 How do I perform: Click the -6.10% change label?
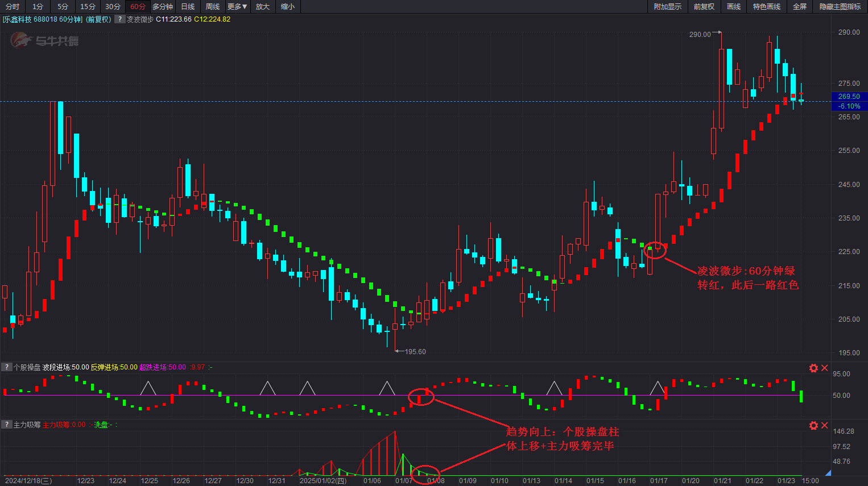click(x=849, y=106)
